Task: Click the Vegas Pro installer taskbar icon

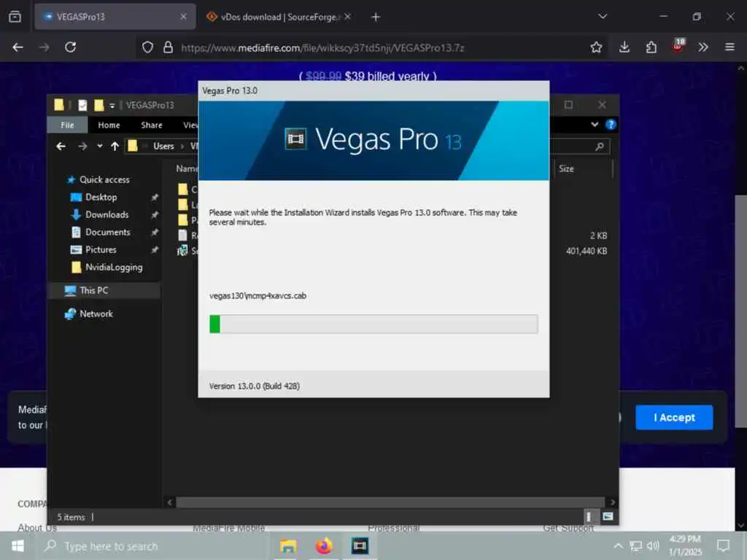Action: point(360,546)
